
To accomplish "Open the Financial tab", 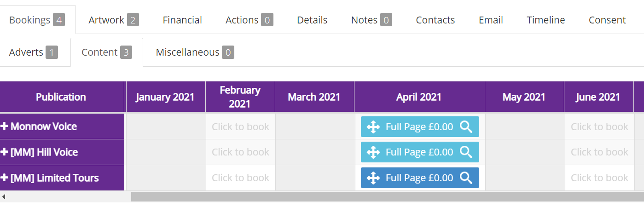I will (x=182, y=20).
